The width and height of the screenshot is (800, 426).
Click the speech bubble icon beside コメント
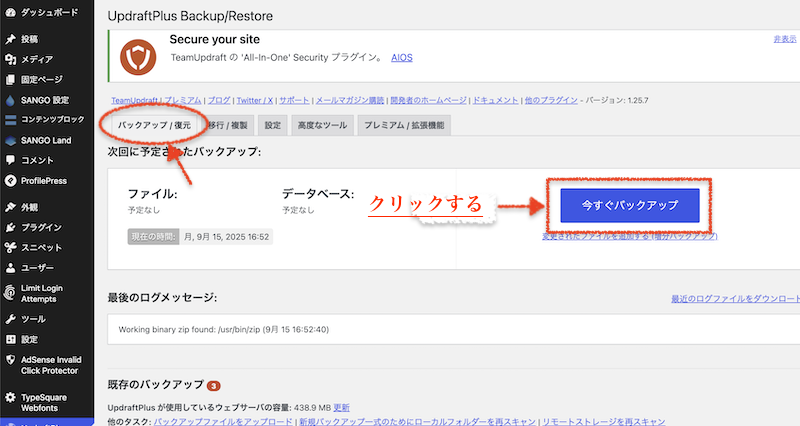[10, 160]
